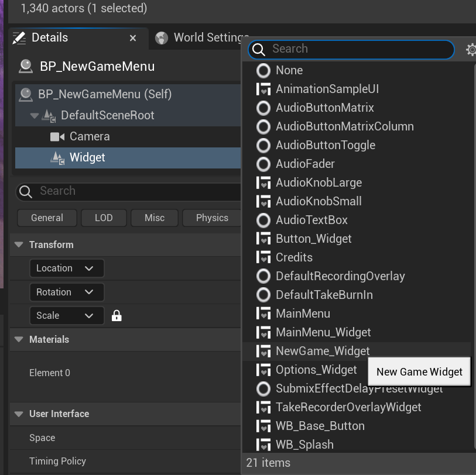Click the BP_NewGameMenu actor icon in header
Screen dimensions: 476x475
tap(26, 66)
